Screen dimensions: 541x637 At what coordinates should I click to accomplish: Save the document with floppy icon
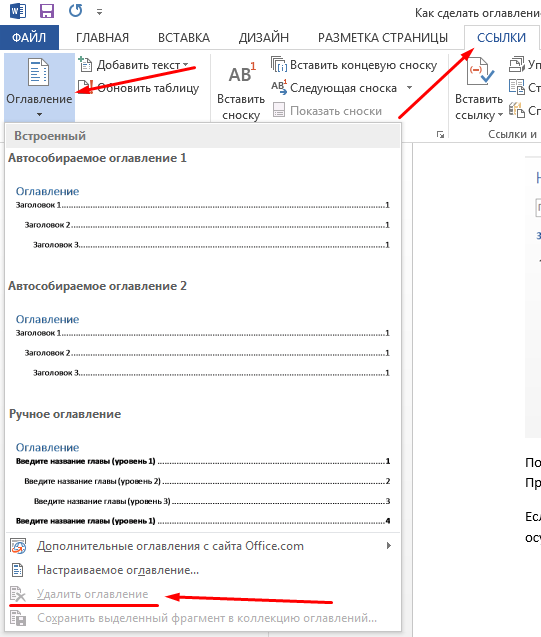tap(47, 11)
